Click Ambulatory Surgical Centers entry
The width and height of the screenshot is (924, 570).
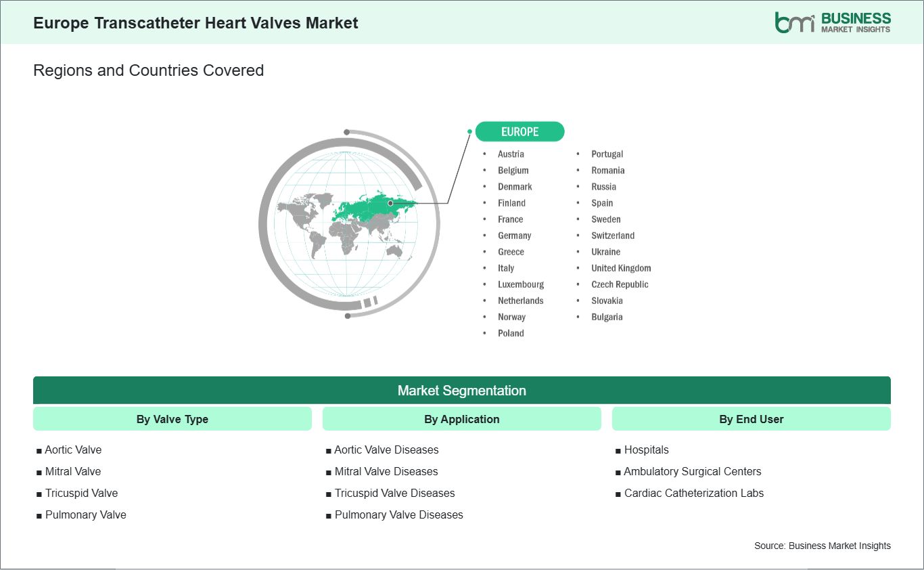(692, 471)
